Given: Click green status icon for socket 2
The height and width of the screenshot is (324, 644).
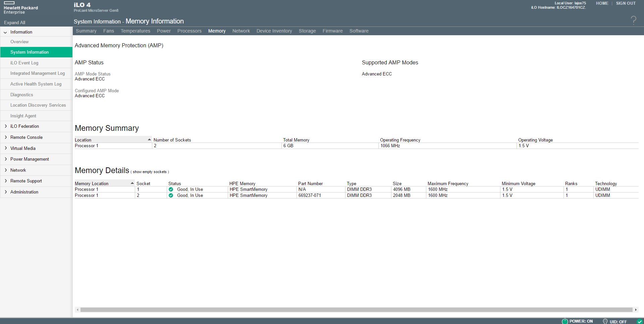Looking at the screenshot, I should pyautogui.click(x=171, y=196).
